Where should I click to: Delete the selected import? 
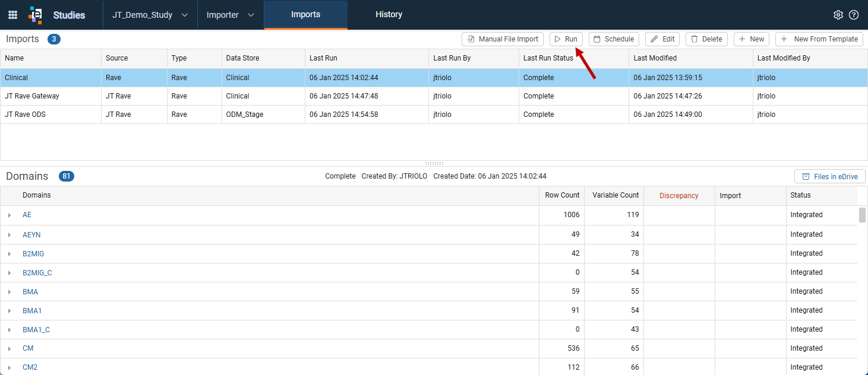[x=706, y=39]
